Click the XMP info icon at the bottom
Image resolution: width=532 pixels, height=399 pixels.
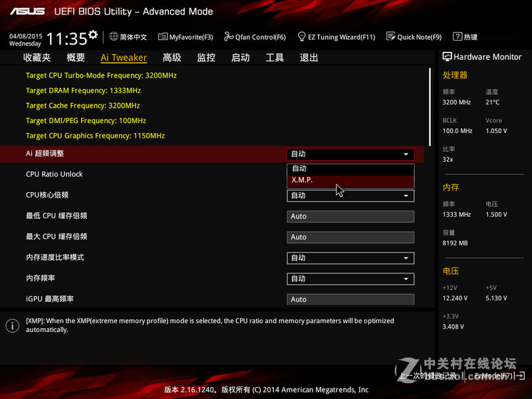tap(11, 324)
